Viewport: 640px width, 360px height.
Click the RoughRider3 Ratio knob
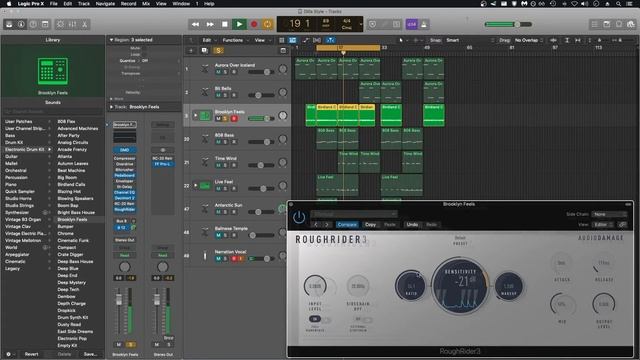pos(411,285)
